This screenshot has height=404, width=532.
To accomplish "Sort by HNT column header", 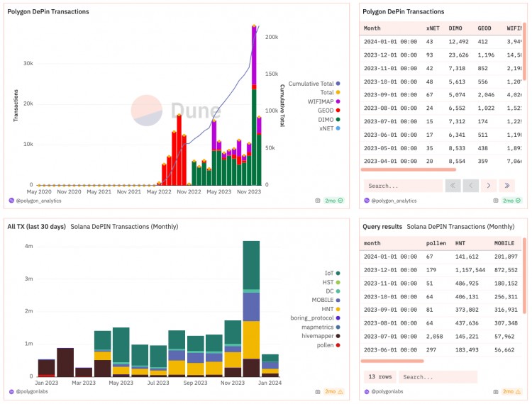I will click(x=460, y=243).
